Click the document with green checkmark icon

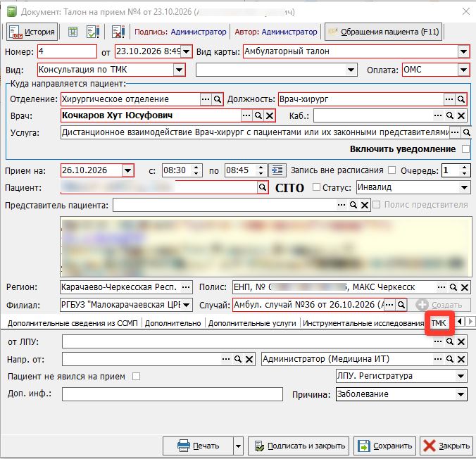[93, 32]
